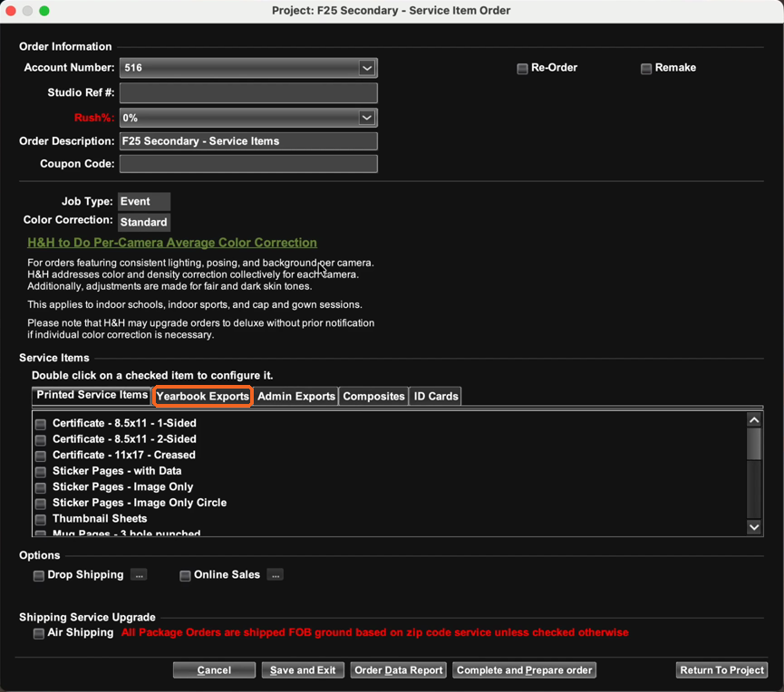Click the Coupon Code field
Screen dimensions: 784x692
248,164
